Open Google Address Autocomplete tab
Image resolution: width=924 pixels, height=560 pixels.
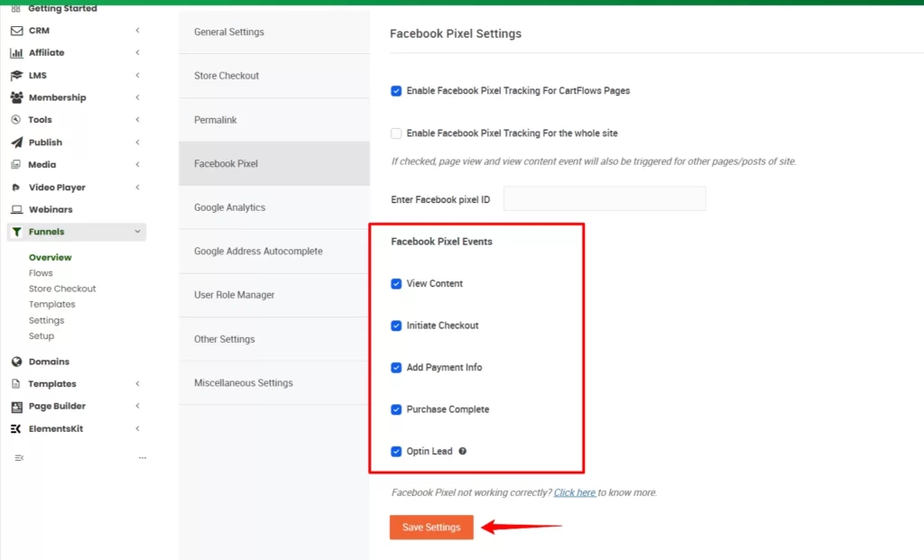274,252
